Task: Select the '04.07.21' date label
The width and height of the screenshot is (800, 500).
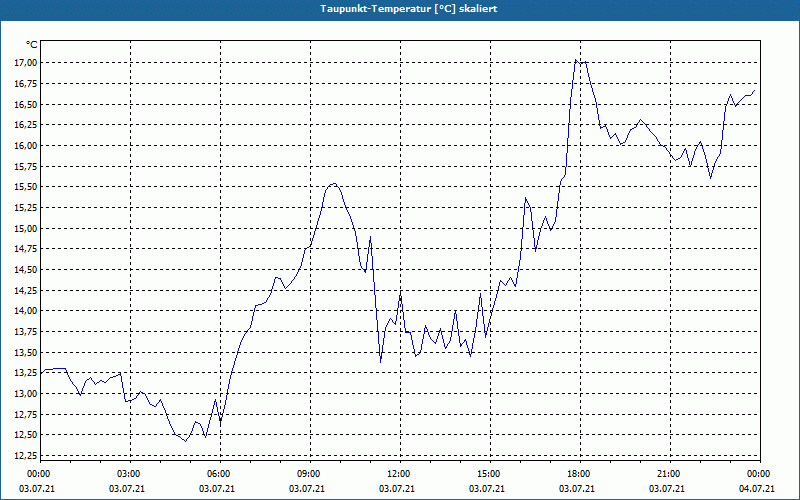Action: click(757, 488)
